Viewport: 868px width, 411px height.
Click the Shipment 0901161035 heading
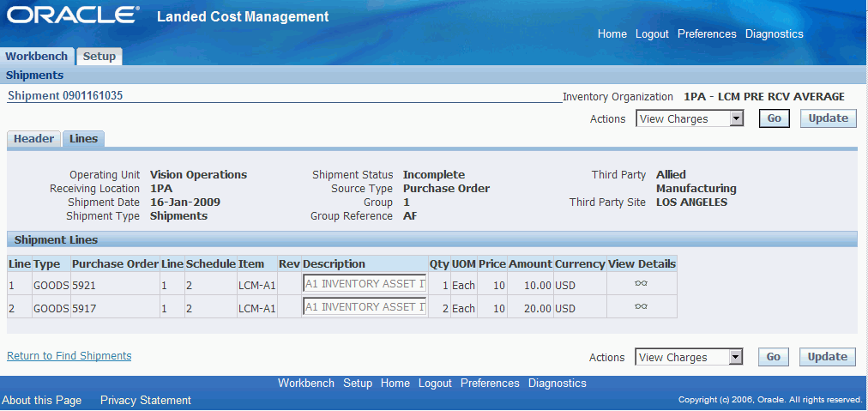coord(65,96)
